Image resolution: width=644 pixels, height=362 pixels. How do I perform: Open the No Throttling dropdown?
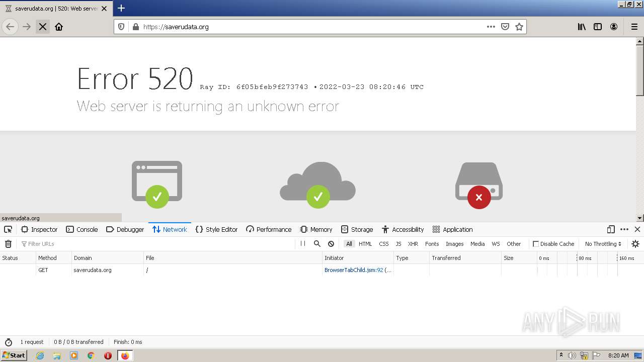(603, 244)
